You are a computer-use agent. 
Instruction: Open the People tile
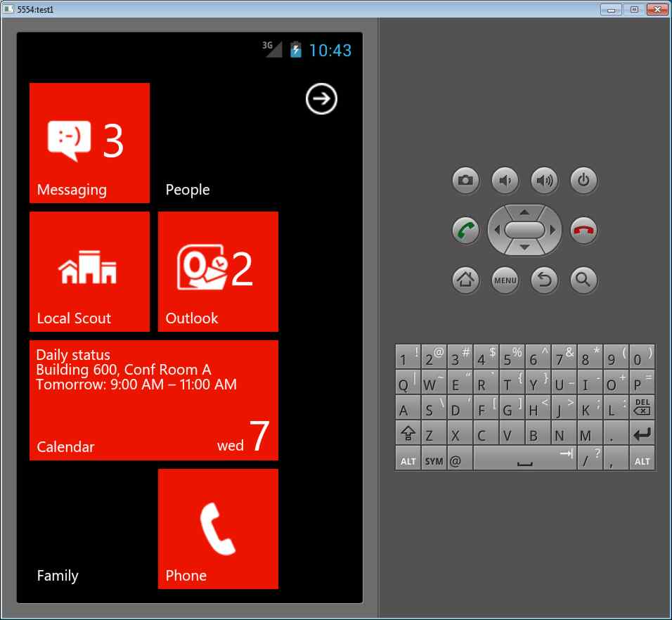(x=218, y=143)
